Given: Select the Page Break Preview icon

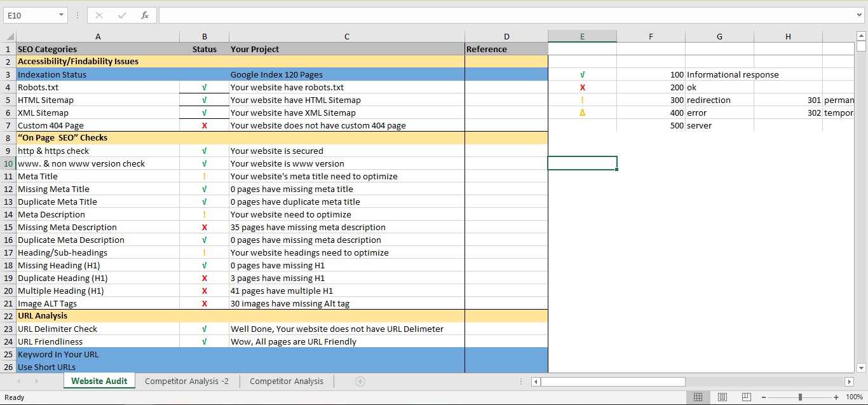Looking at the screenshot, I should (745, 397).
